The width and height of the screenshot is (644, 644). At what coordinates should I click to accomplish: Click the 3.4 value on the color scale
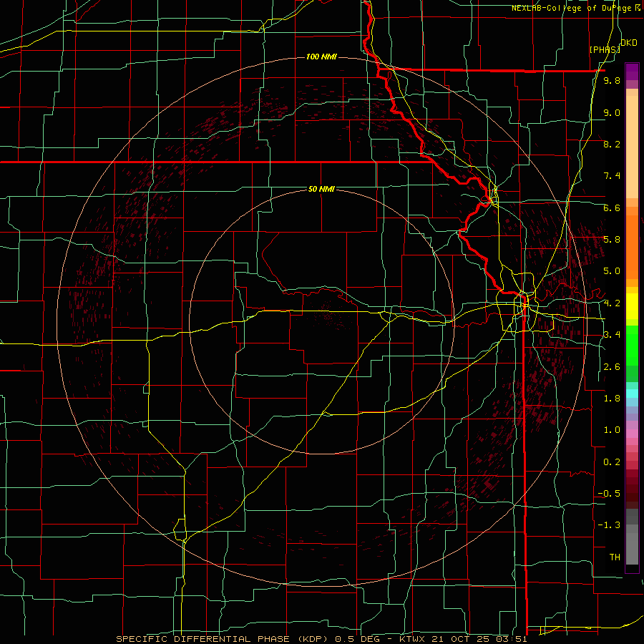point(612,334)
